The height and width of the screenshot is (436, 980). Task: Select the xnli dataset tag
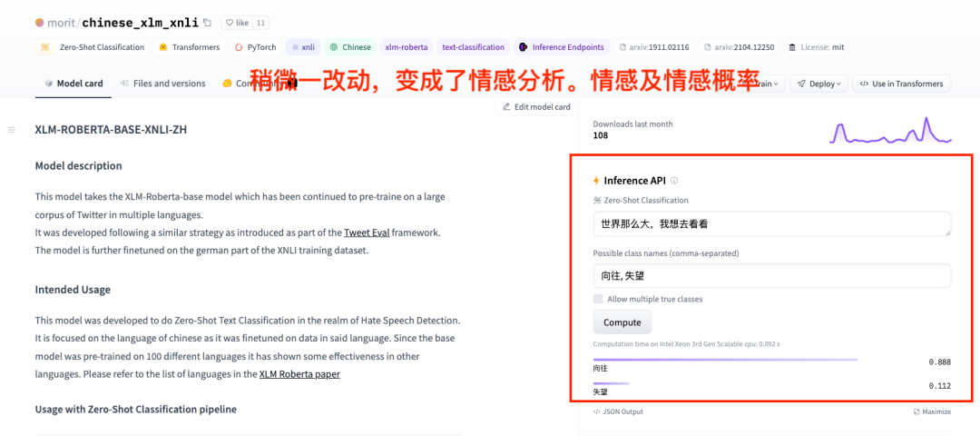click(x=303, y=47)
